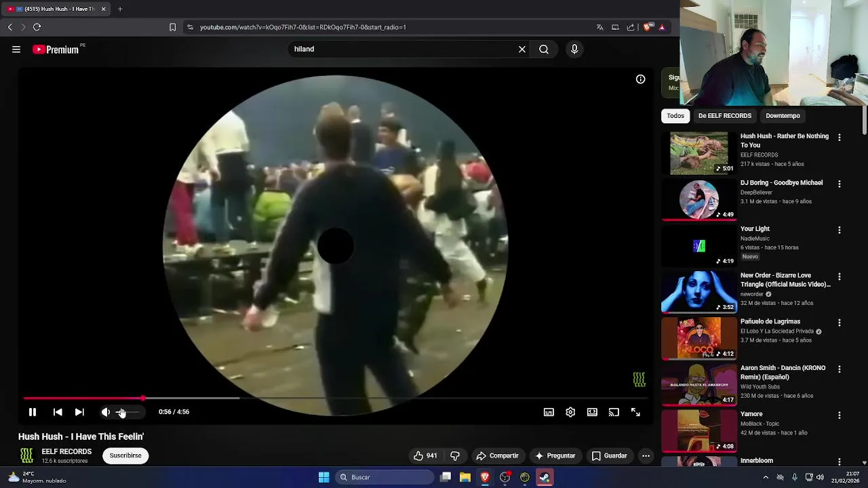This screenshot has height=488, width=868.
Task: Mute the video with the speaker icon
Action: 106,412
